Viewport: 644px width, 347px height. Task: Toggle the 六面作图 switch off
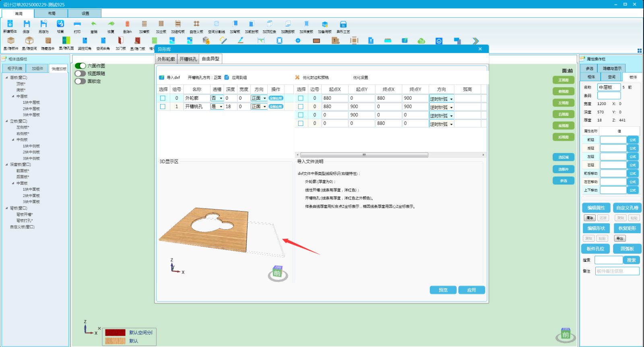coord(80,66)
